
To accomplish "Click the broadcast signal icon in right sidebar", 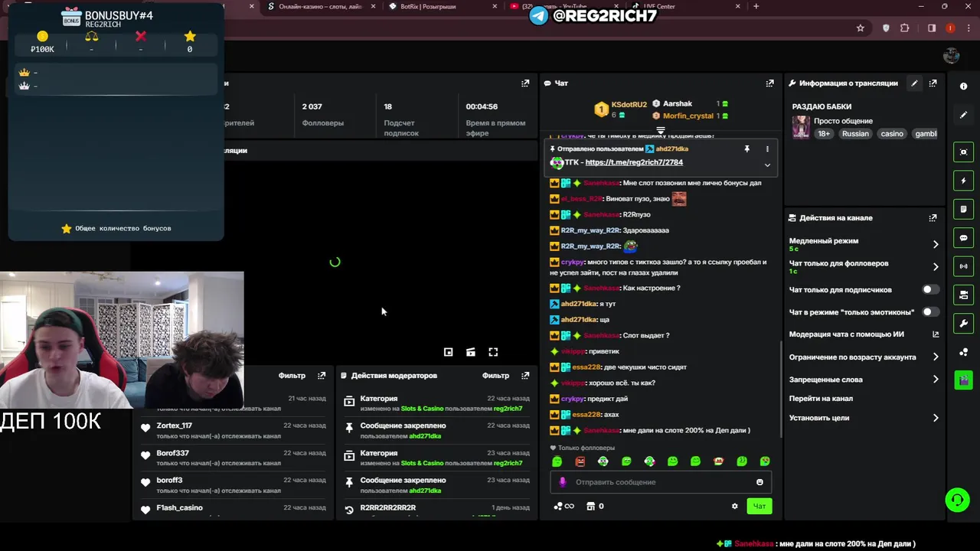I will point(964,266).
